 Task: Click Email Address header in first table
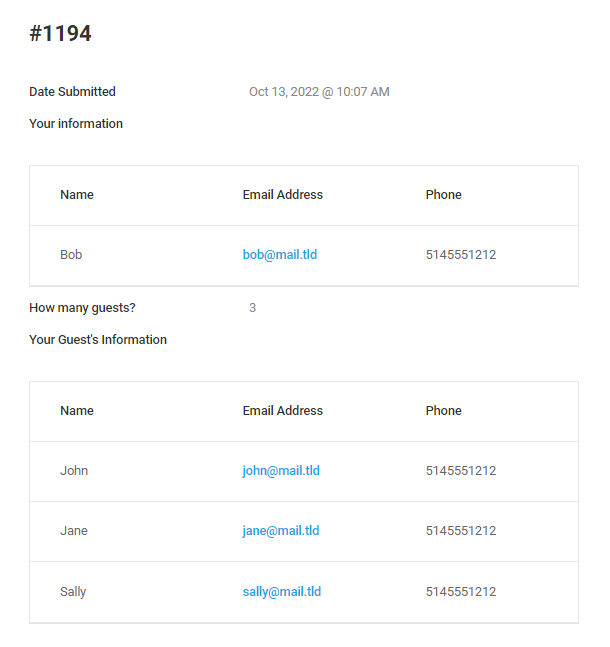[283, 195]
